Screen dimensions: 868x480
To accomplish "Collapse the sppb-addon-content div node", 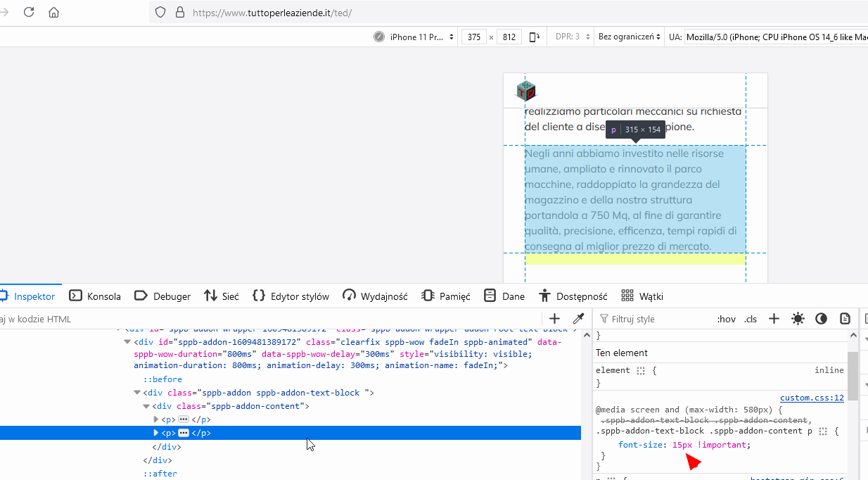I will click(146, 406).
